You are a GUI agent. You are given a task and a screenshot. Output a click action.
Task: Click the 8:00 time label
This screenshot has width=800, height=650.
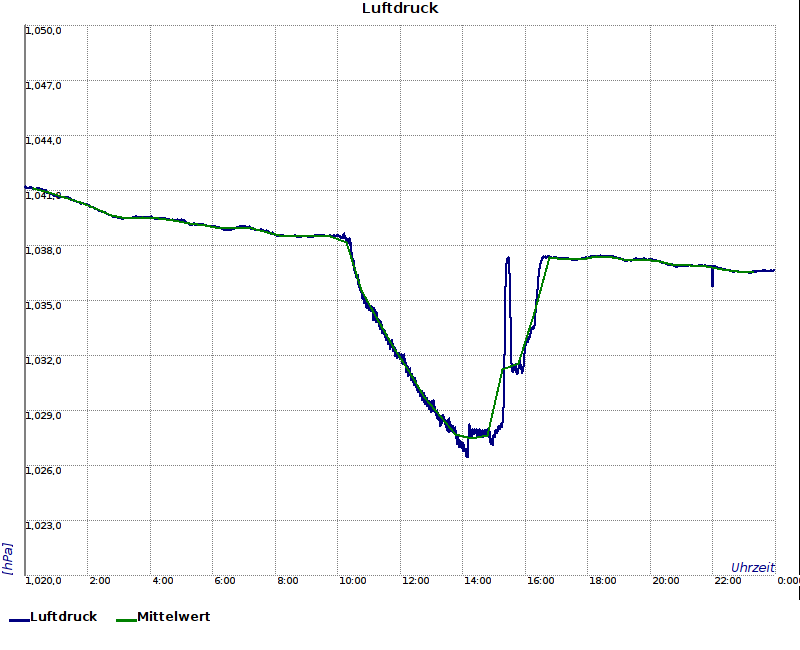click(x=288, y=581)
